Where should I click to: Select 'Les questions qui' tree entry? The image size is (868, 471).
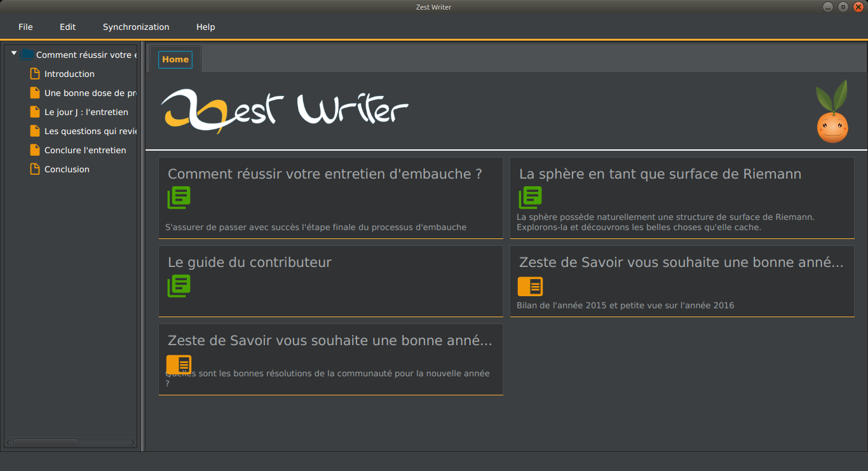(90, 131)
